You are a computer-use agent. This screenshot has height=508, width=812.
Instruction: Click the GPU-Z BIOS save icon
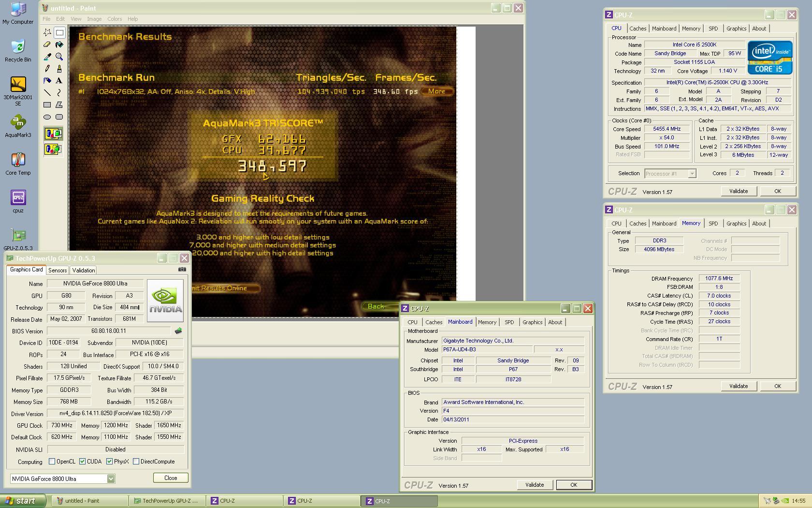(x=178, y=331)
